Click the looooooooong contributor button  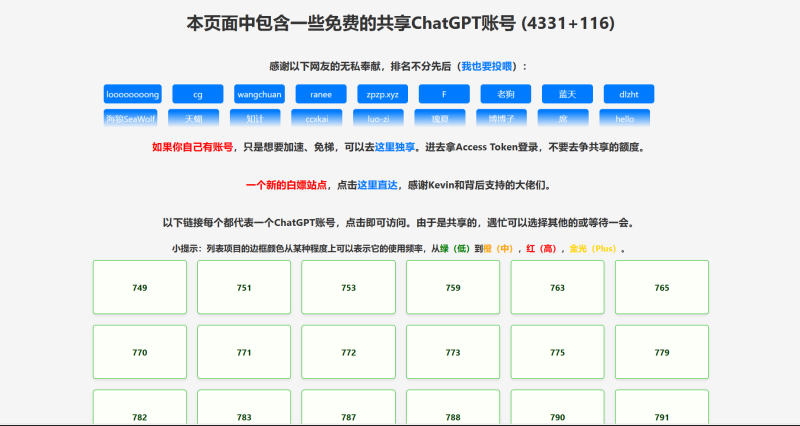(133, 94)
